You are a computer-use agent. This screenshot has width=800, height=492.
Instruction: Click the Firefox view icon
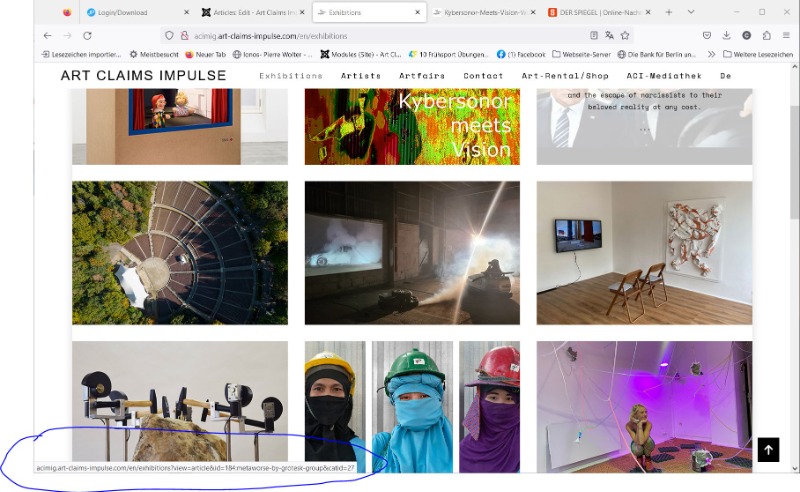click(x=67, y=12)
